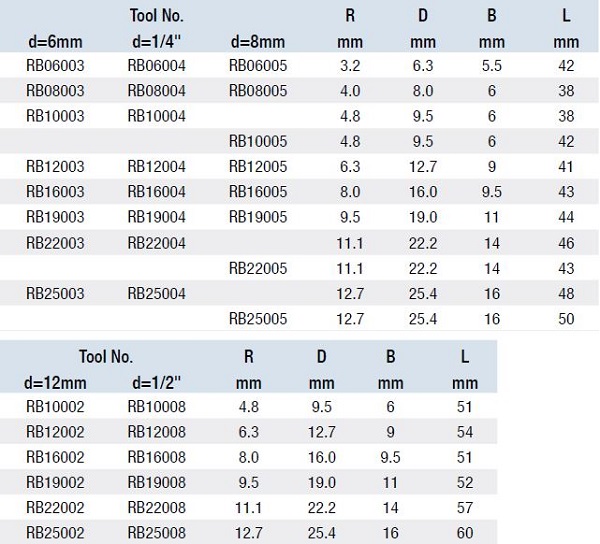Select the L value 60
This screenshot has width=600, height=544.
[x=465, y=534]
